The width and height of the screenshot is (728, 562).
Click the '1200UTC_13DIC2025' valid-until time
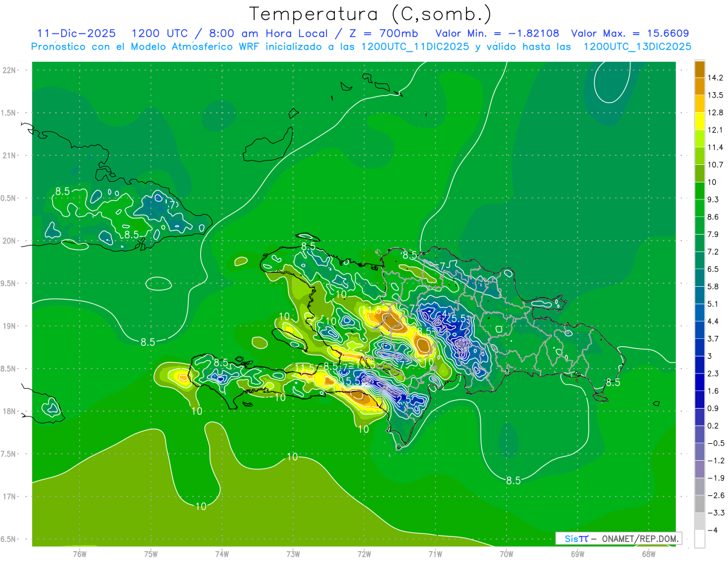coord(637,47)
